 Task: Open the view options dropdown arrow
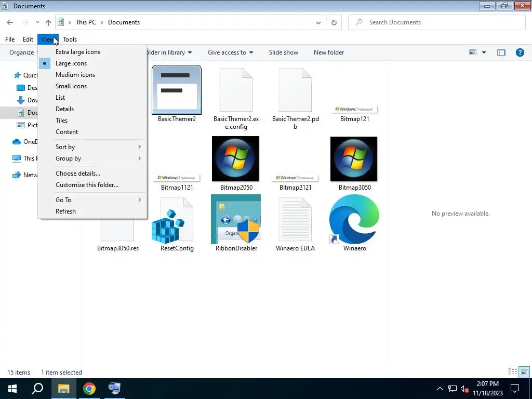[484, 52]
